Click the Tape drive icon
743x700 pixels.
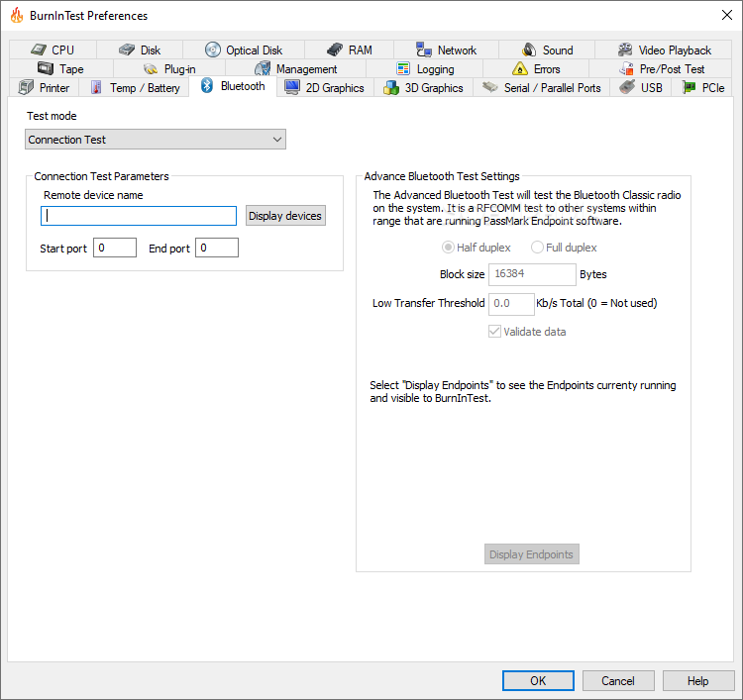click(46, 68)
